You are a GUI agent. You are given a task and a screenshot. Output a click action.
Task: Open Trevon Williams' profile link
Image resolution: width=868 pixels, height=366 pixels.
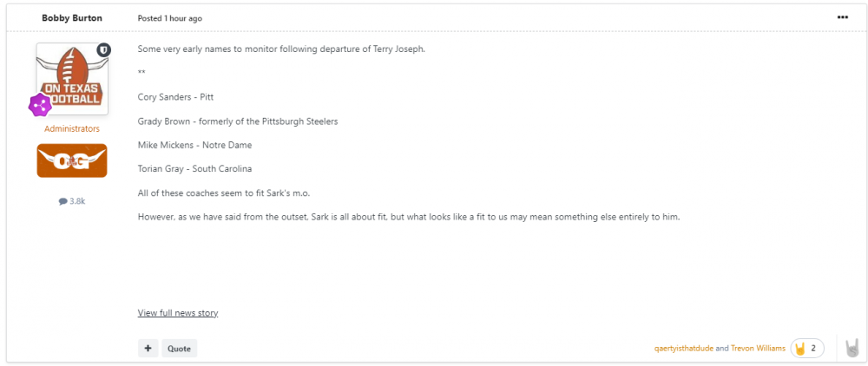coord(758,348)
